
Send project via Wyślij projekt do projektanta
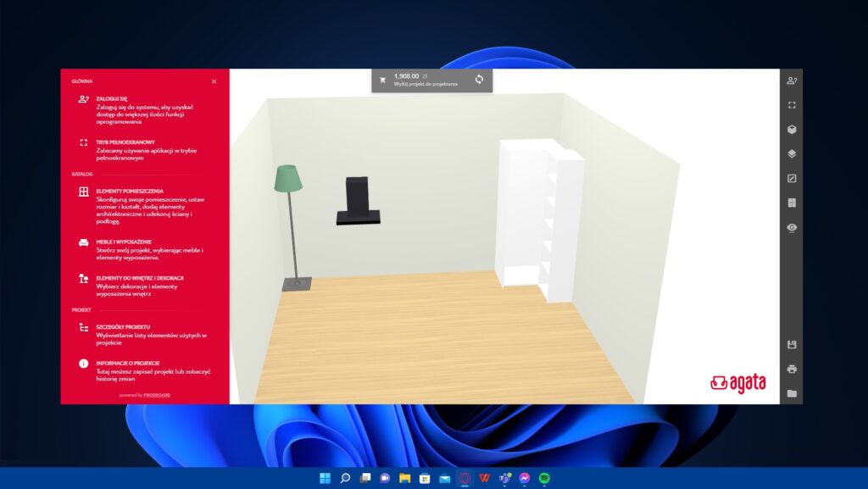pyautogui.click(x=426, y=84)
